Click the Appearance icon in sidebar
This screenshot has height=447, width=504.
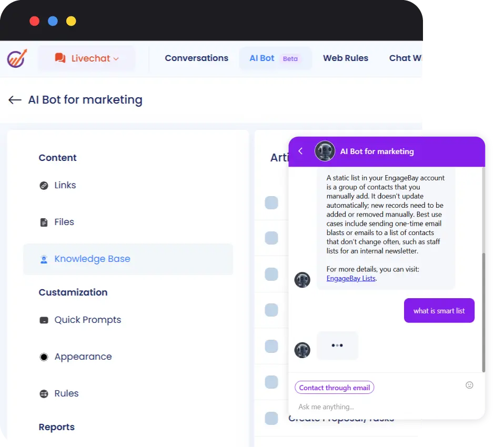click(44, 357)
